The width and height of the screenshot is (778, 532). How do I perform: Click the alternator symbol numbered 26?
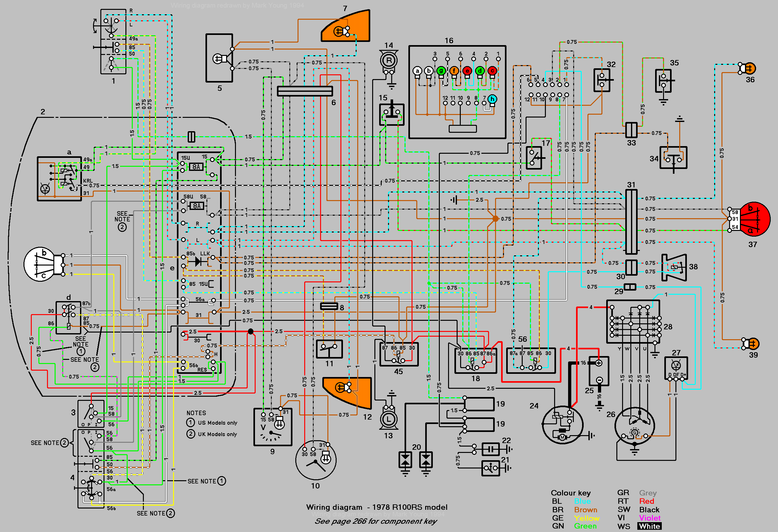click(635, 427)
